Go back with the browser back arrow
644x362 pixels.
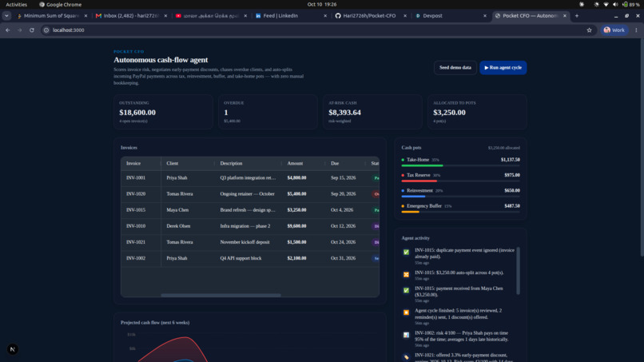click(8, 30)
